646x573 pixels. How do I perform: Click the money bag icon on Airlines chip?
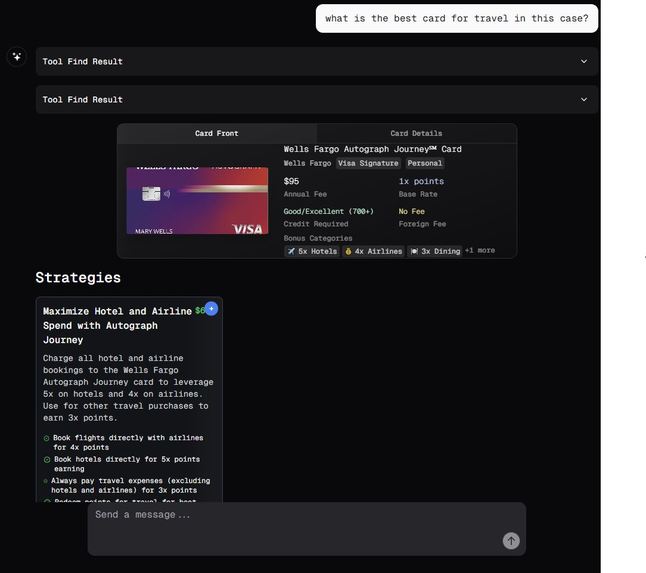click(348, 251)
